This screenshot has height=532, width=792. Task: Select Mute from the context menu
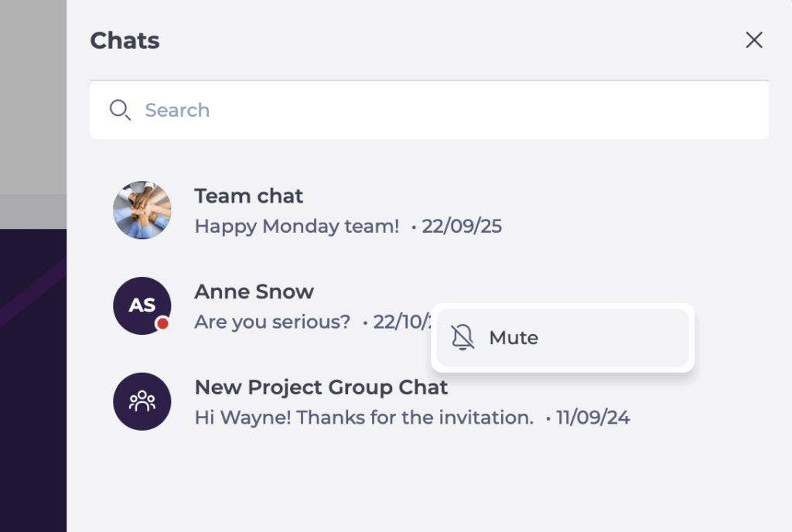[514, 338]
